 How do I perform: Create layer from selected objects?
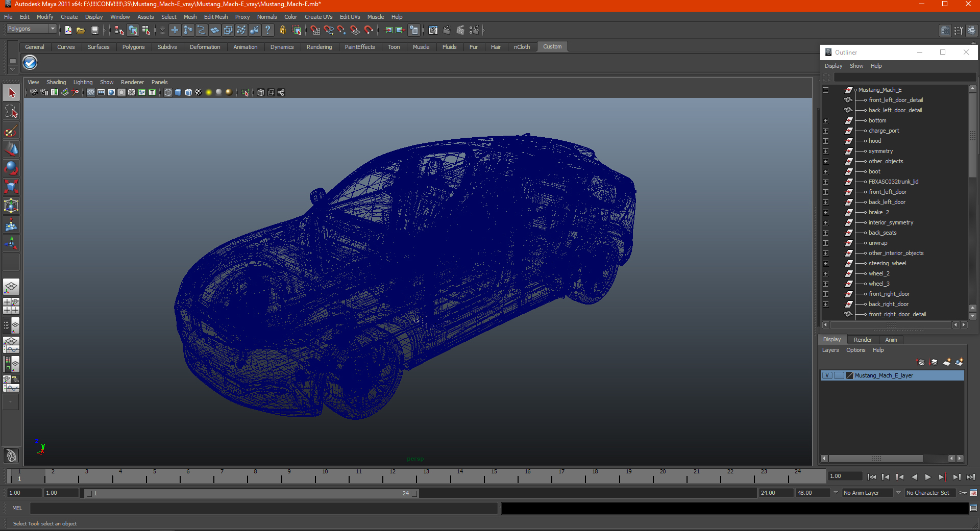click(959, 362)
